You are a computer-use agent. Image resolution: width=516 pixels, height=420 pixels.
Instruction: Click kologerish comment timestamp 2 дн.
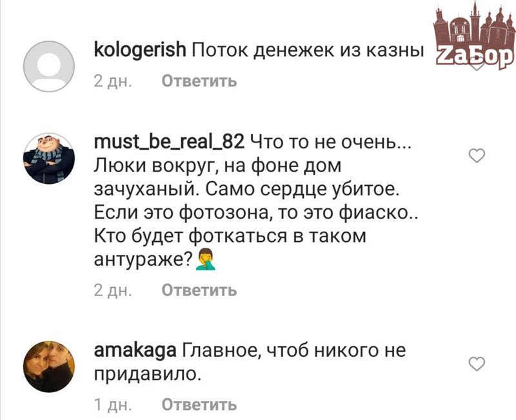point(113,81)
